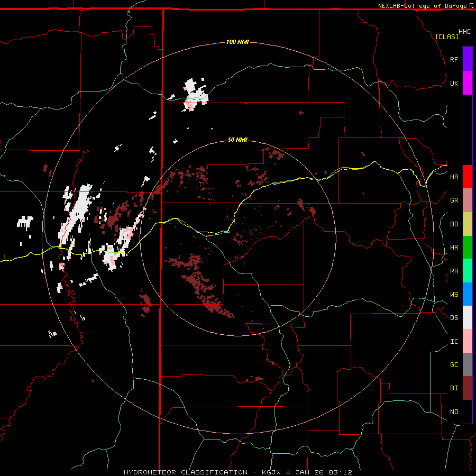The width and height of the screenshot is (476, 476).
Task: Click the light green RA legend swatch
Action: click(x=467, y=271)
